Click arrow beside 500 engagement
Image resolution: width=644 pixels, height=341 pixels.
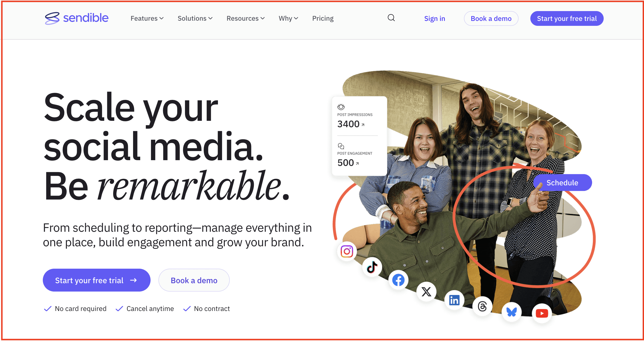point(357,164)
